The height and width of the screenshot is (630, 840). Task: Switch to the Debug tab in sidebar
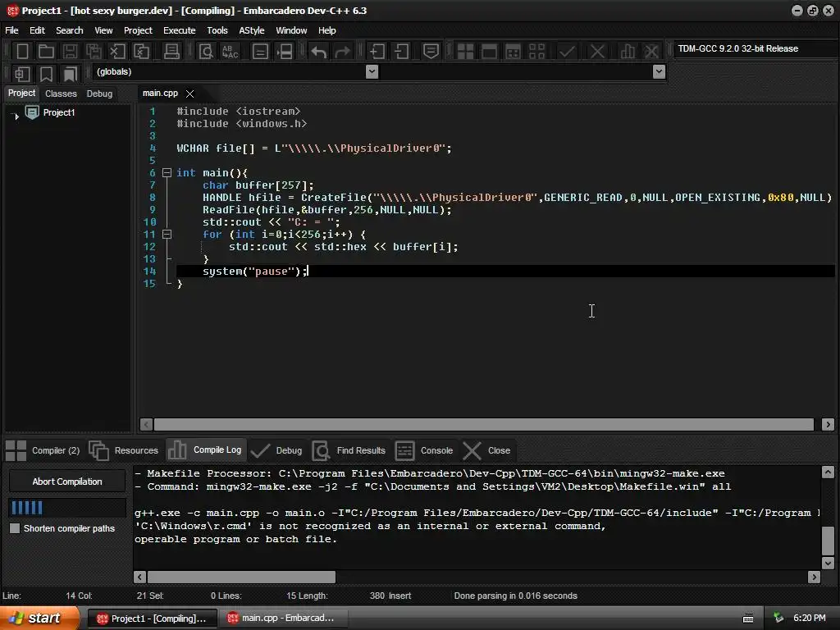click(99, 94)
